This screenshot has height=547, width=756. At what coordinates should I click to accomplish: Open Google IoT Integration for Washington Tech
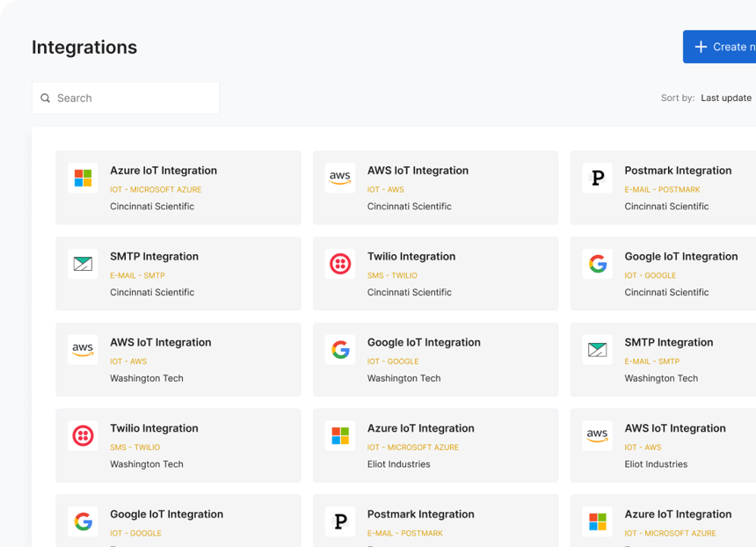click(435, 360)
